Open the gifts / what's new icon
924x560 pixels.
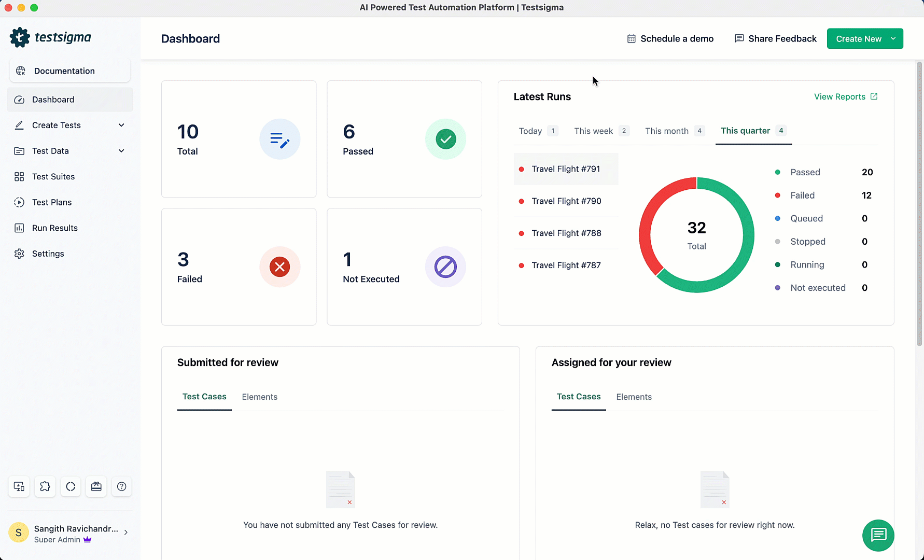click(96, 486)
